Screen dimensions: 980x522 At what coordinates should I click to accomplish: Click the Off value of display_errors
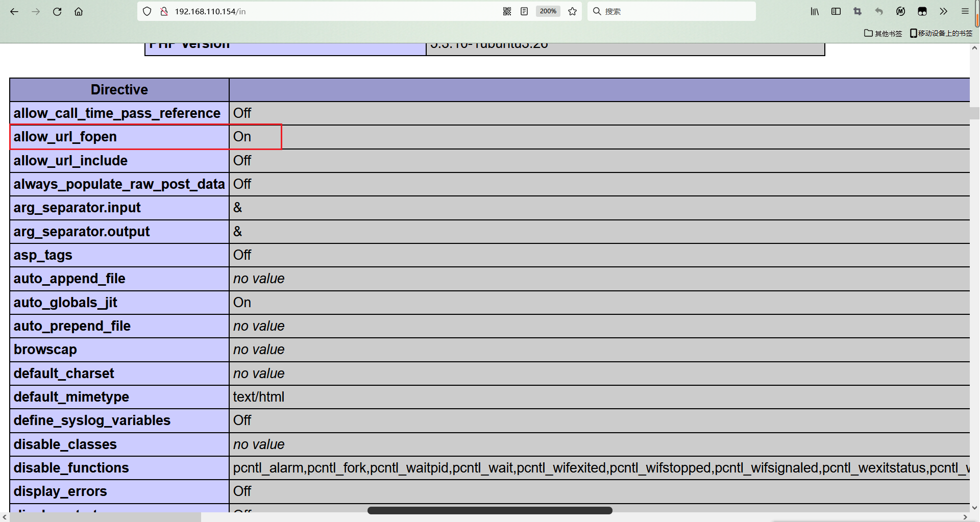pos(242,491)
